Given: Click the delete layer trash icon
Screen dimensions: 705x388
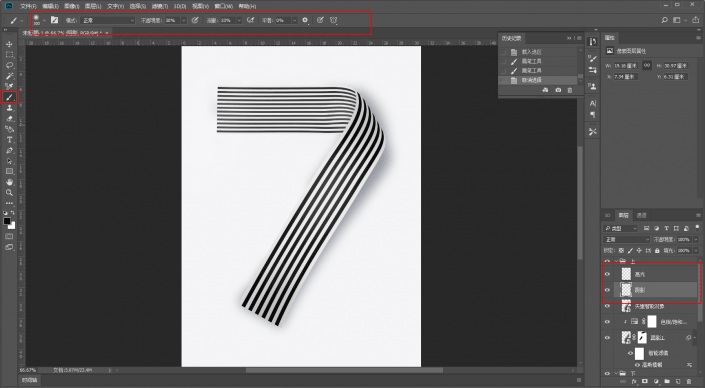Looking at the screenshot, I should (689, 381).
